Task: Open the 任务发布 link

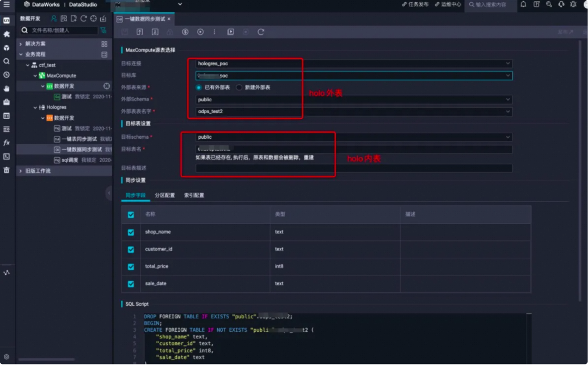Action: point(415,4)
